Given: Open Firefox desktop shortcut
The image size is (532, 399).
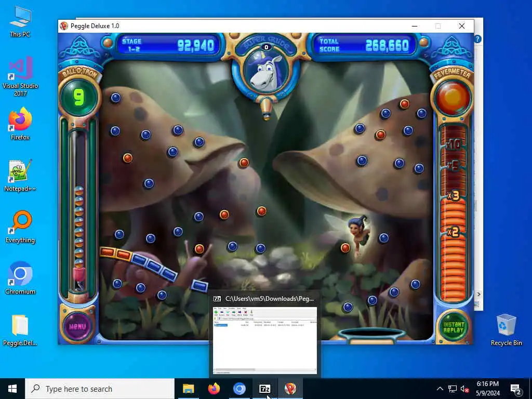Looking at the screenshot, I should (x=20, y=124).
